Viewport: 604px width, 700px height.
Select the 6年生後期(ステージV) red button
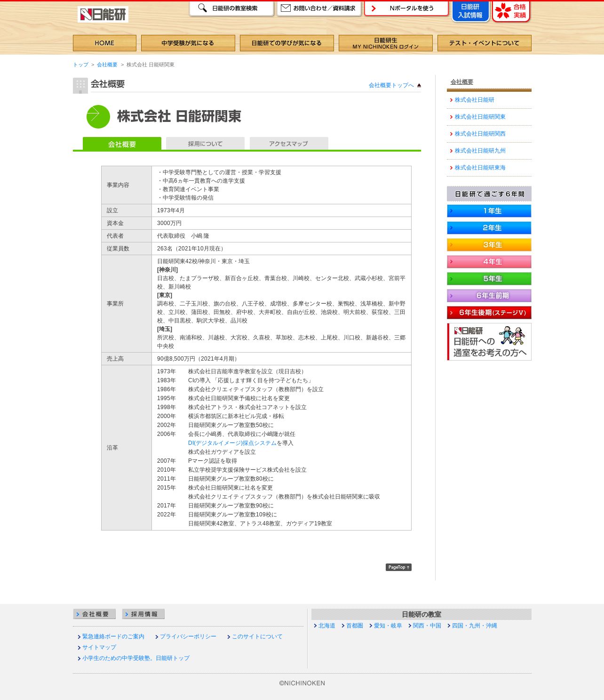tap(489, 313)
